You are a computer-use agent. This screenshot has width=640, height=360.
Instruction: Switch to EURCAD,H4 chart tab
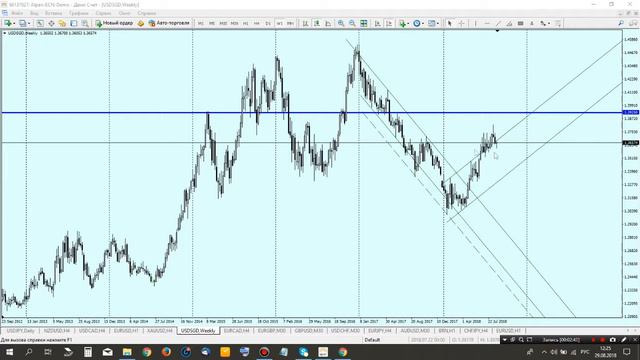pos(236,331)
